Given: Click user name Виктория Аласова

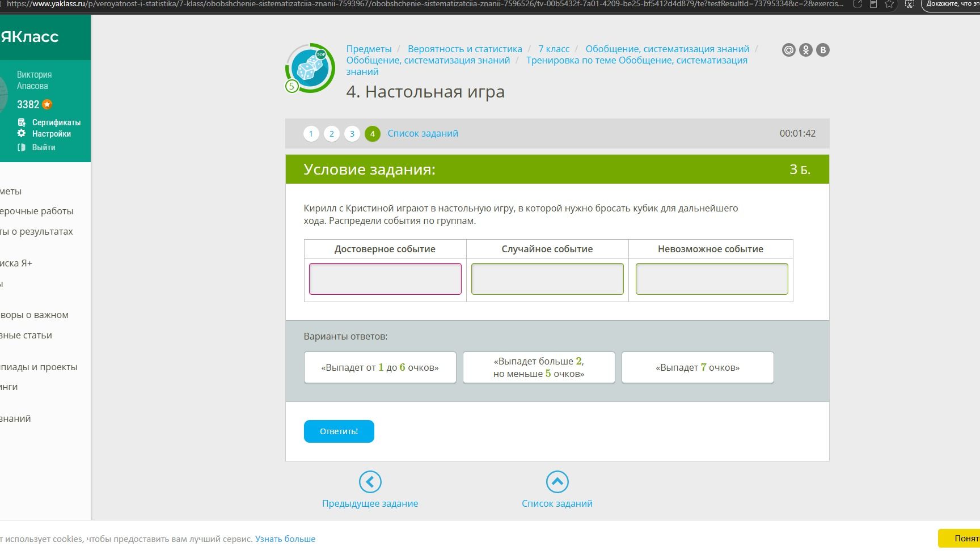Looking at the screenshot, I should click(x=34, y=80).
